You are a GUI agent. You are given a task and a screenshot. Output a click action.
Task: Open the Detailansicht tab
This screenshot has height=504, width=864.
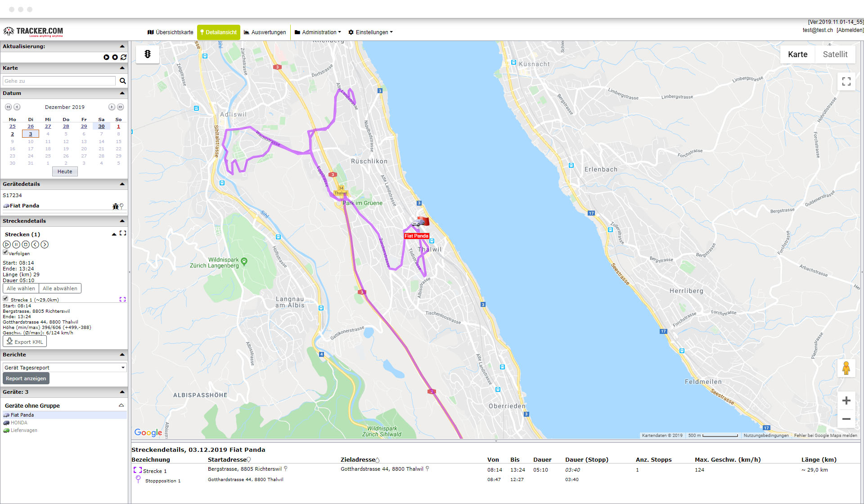tap(218, 32)
